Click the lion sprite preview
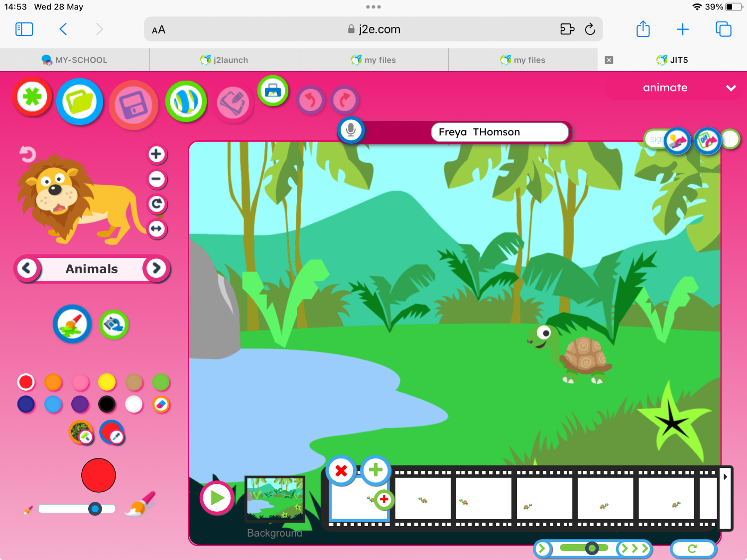 pos(82,199)
